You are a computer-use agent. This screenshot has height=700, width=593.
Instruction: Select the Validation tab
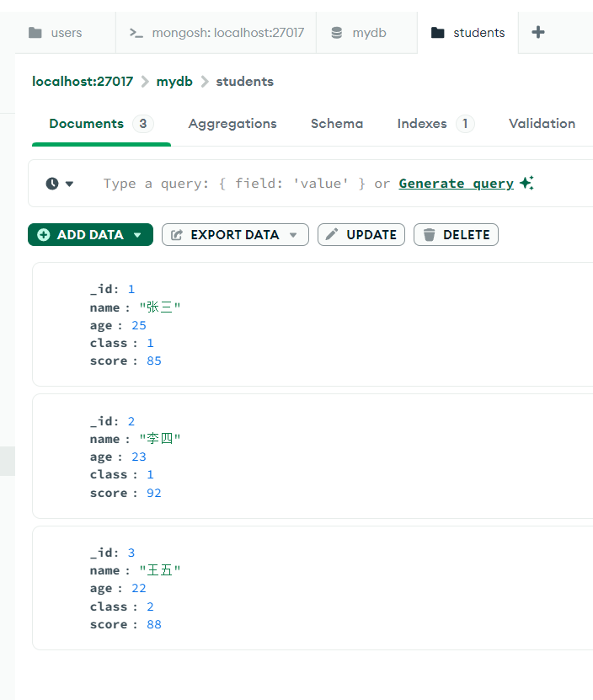tap(542, 124)
